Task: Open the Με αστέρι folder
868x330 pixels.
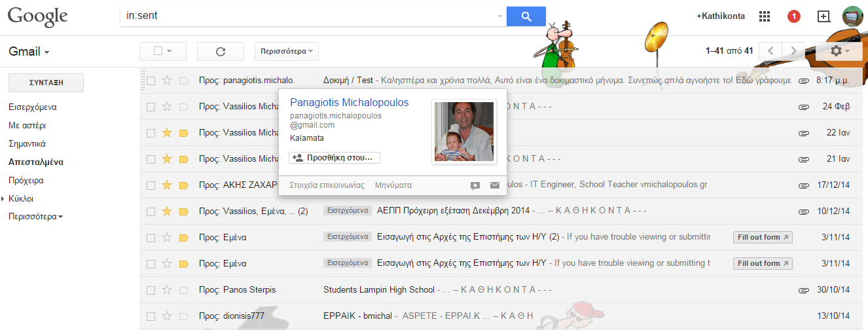Action: tap(27, 125)
